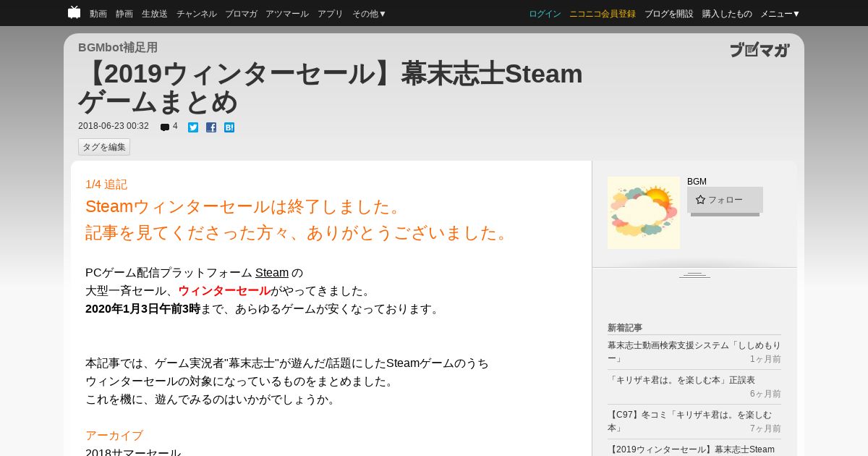Viewport: 868px width, 456px height.
Task: Click ログイン link
Action: click(x=545, y=14)
